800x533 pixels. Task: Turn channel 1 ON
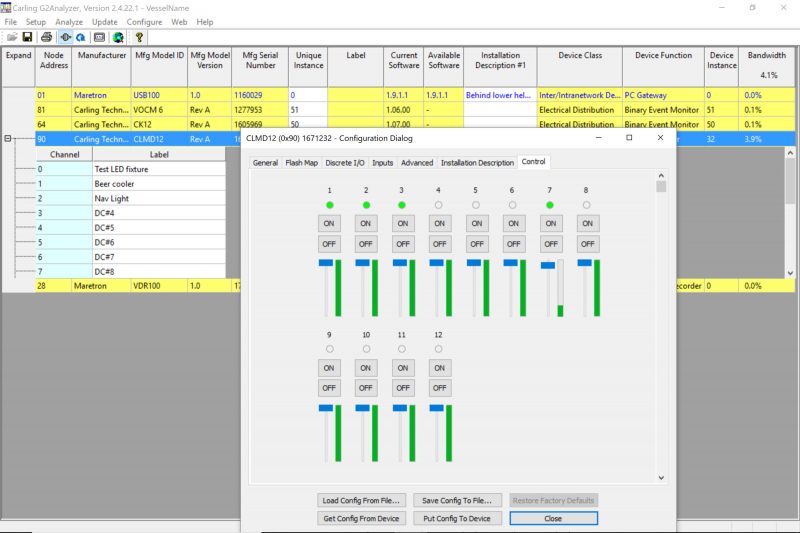point(329,223)
